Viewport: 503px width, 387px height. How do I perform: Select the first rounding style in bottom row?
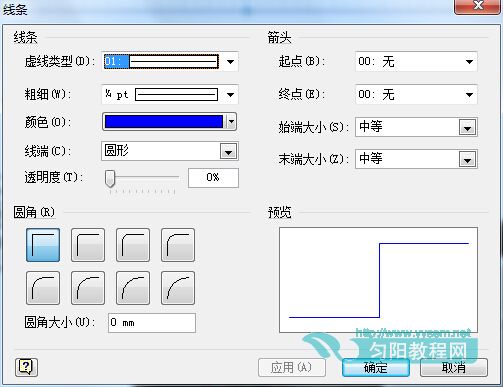tap(43, 288)
